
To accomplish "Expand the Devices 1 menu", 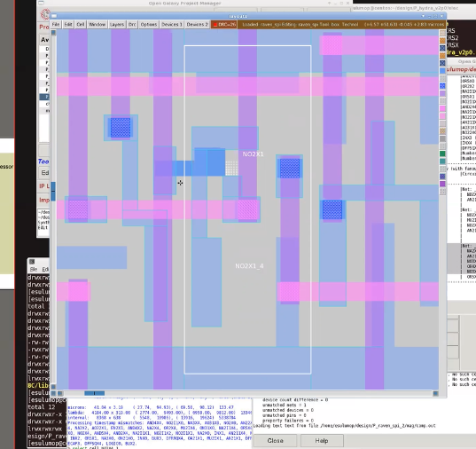I will (x=171, y=24).
